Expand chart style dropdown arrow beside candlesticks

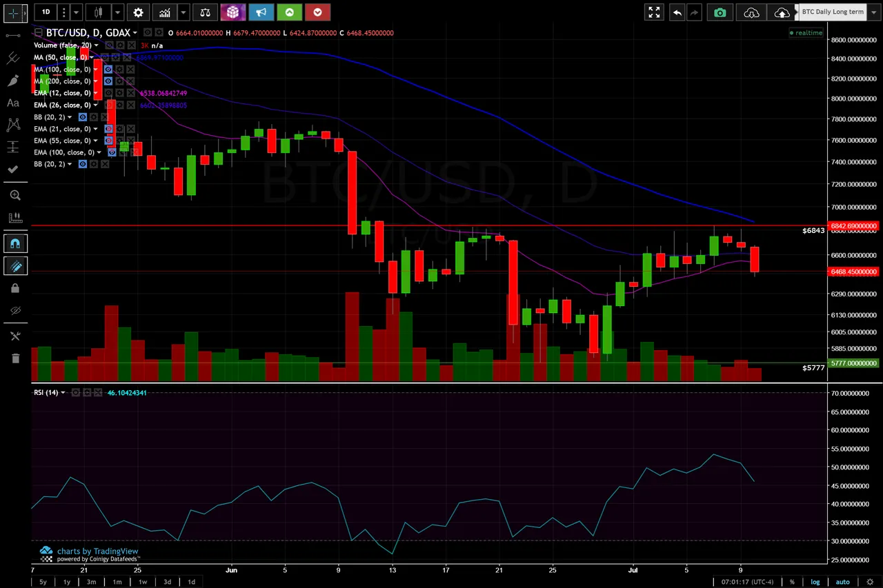(118, 12)
